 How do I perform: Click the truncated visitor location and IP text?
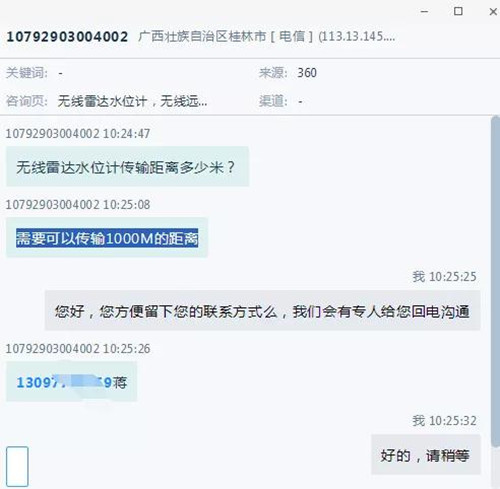point(267,36)
